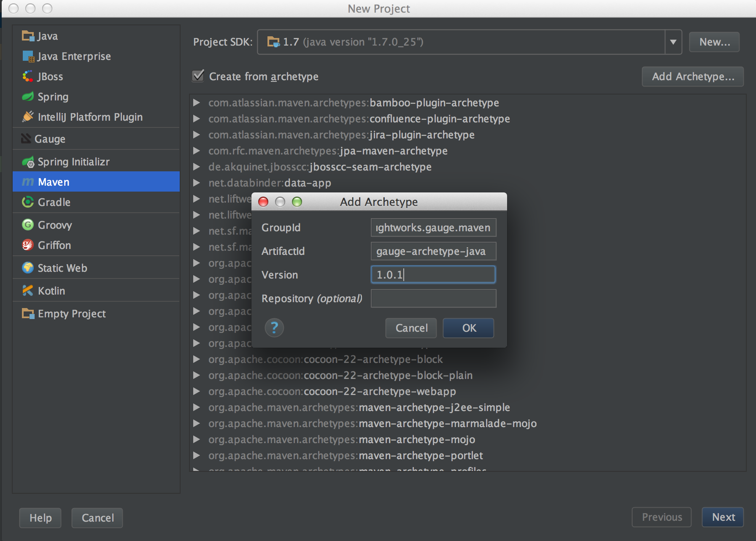Select the Java project type icon
The image size is (756, 541).
tap(28, 36)
